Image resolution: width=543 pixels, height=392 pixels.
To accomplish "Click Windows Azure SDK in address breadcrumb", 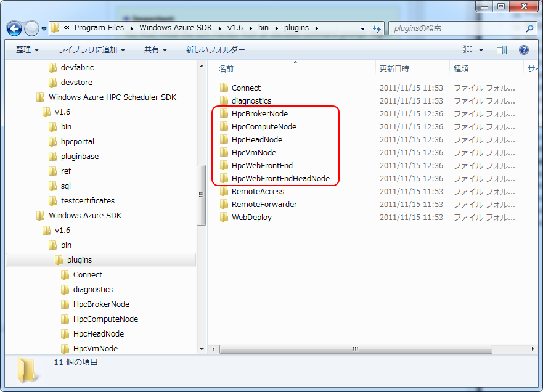I will coord(176,28).
